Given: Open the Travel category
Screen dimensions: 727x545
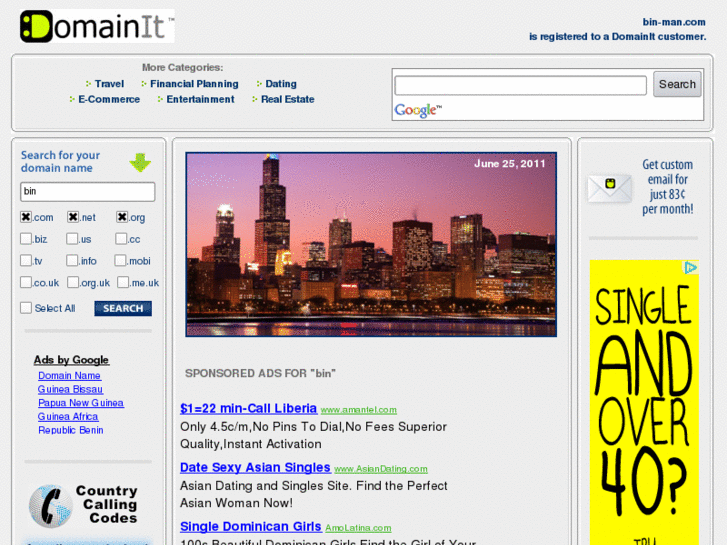Looking at the screenshot, I should (109, 84).
